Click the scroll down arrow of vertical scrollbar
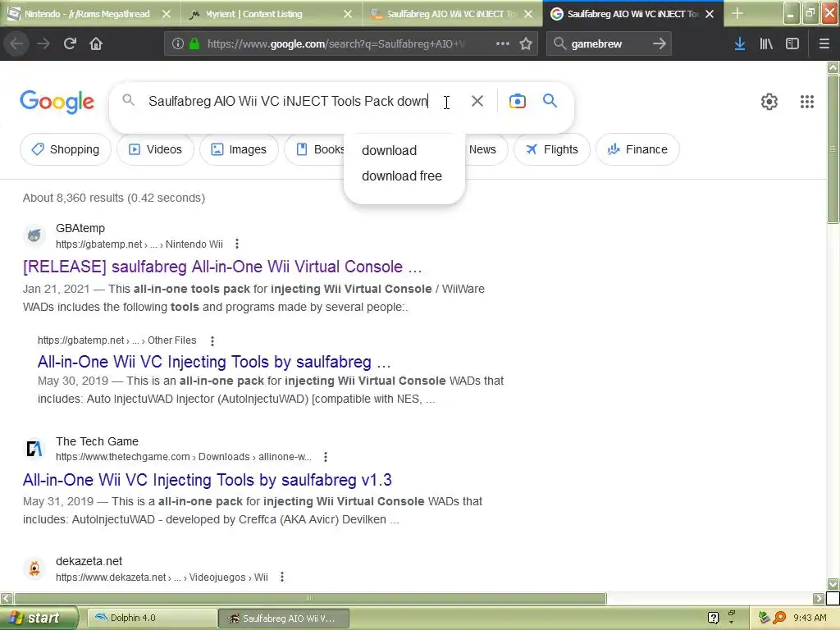840x630 pixels. tap(833, 584)
